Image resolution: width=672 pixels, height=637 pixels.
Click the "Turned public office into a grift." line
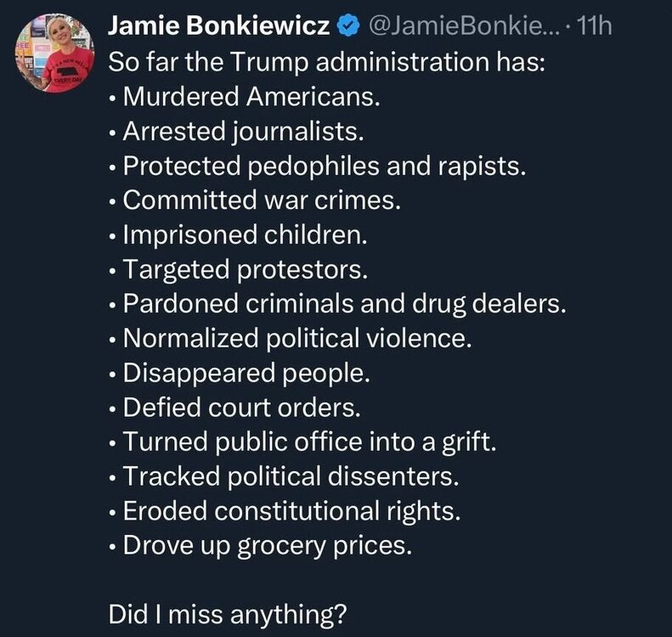(x=308, y=443)
